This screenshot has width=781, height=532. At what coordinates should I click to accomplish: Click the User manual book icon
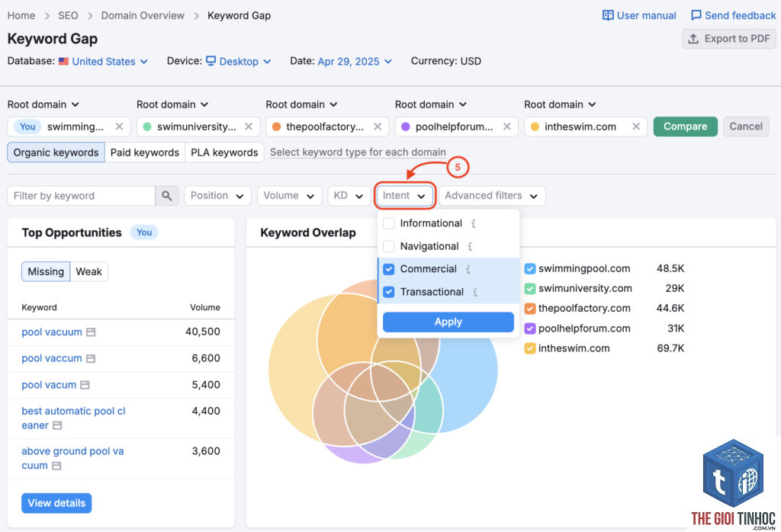click(608, 15)
